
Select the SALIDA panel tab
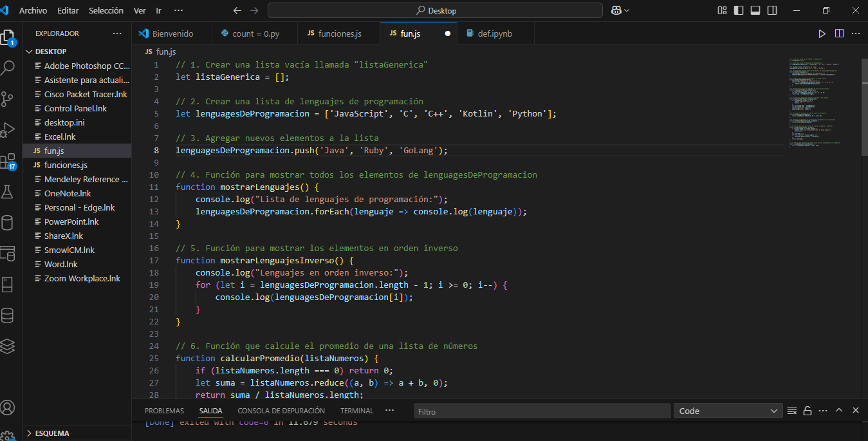(210, 411)
